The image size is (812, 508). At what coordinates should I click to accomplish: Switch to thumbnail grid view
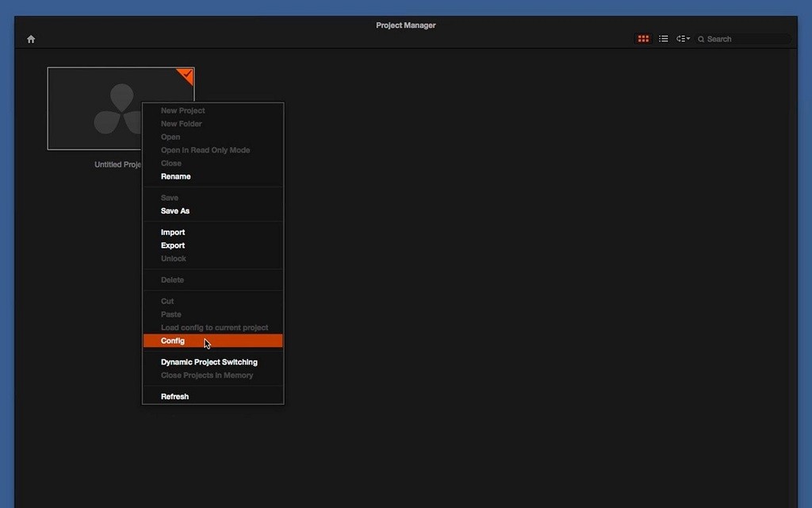coord(643,39)
